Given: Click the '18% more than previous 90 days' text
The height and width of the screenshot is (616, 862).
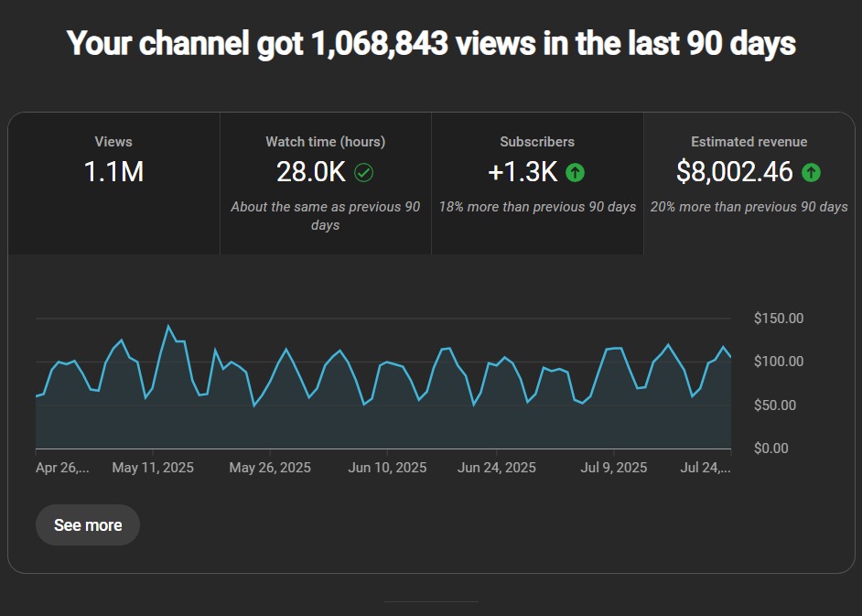Looking at the screenshot, I should click(x=537, y=207).
